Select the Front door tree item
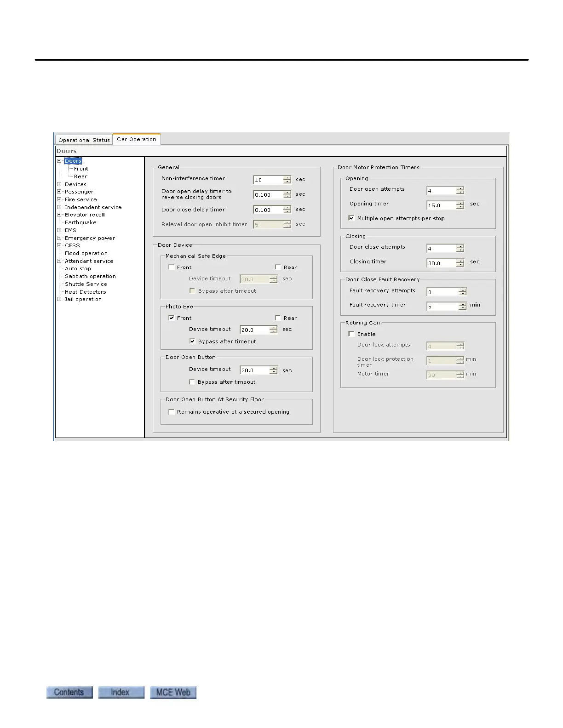 81,169
